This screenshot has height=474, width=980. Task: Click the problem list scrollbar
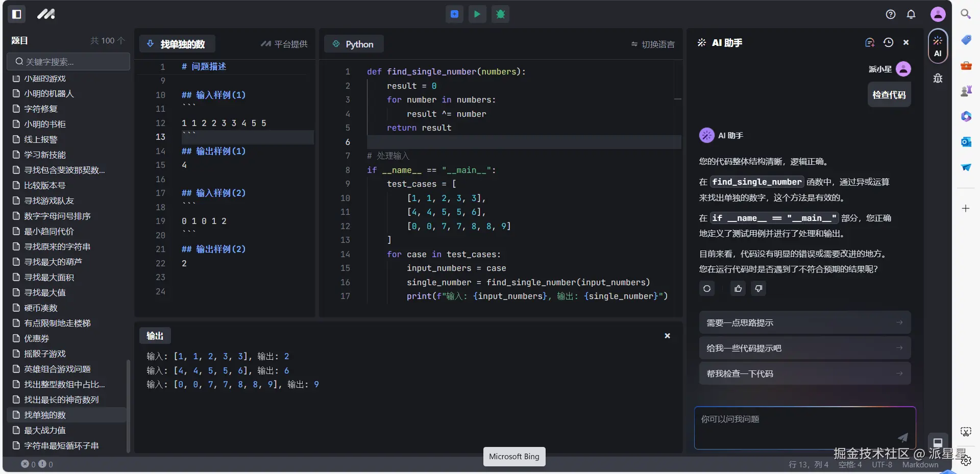click(128, 406)
